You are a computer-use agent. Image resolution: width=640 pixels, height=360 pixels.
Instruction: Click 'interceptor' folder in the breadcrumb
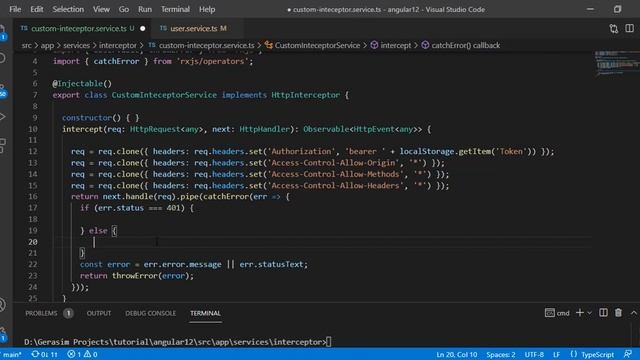[118, 45]
